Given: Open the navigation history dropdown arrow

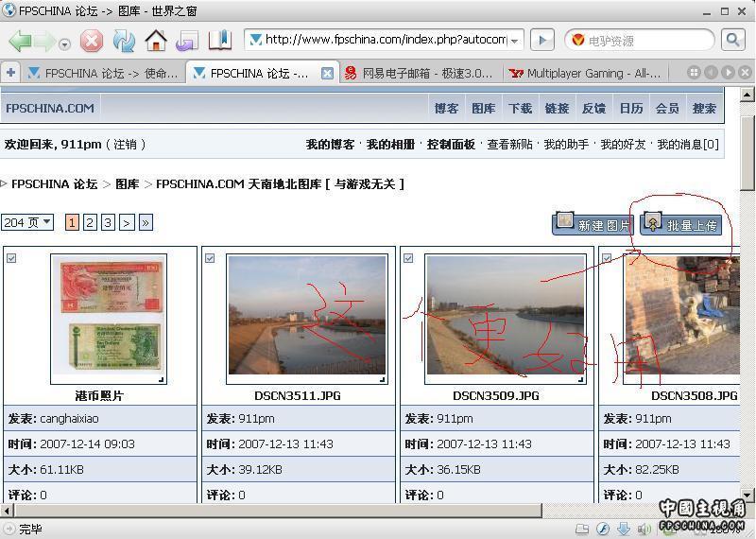Looking at the screenshot, I should 64,44.
